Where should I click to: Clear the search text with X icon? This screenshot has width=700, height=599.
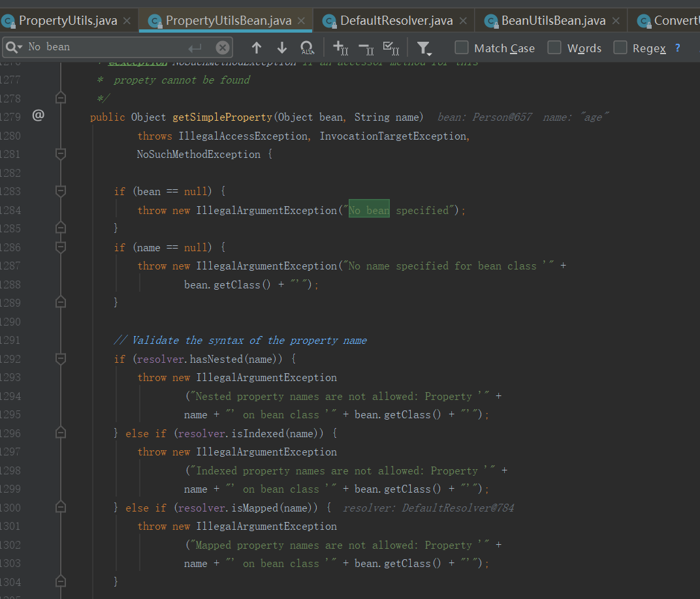[223, 48]
